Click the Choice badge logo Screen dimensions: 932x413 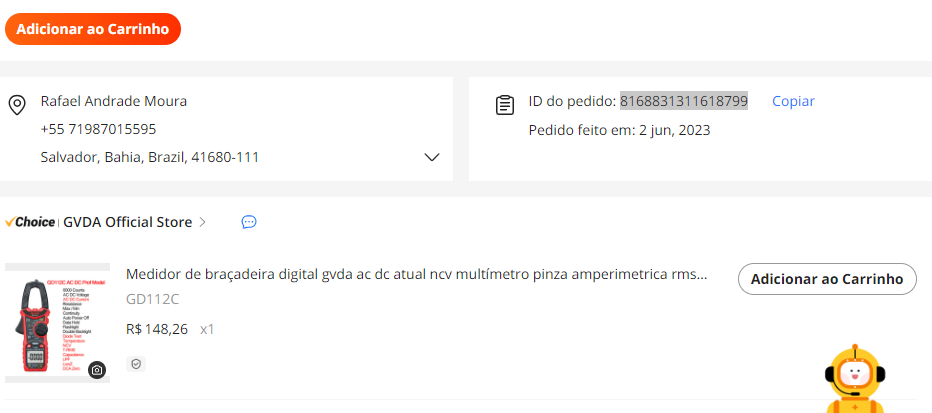coord(30,222)
